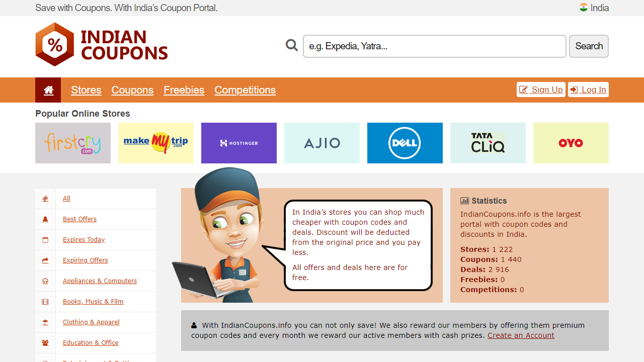Open the Log In link
The width and height of the screenshot is (644, 362).
(588, 89)
